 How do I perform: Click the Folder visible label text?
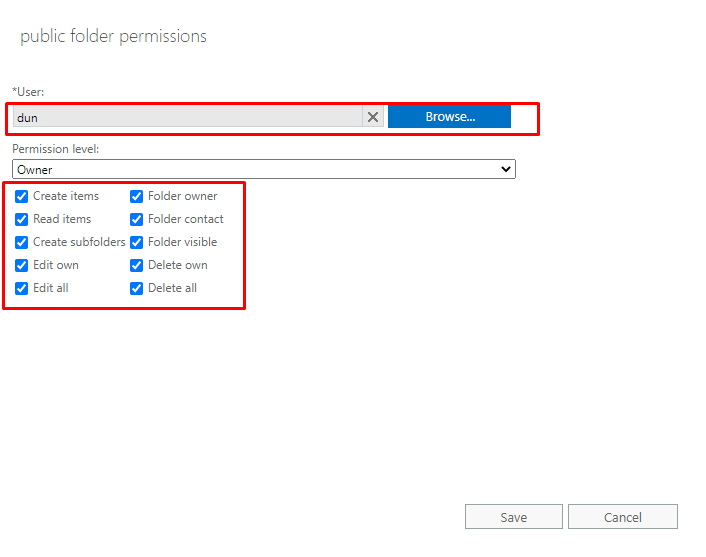182,242
